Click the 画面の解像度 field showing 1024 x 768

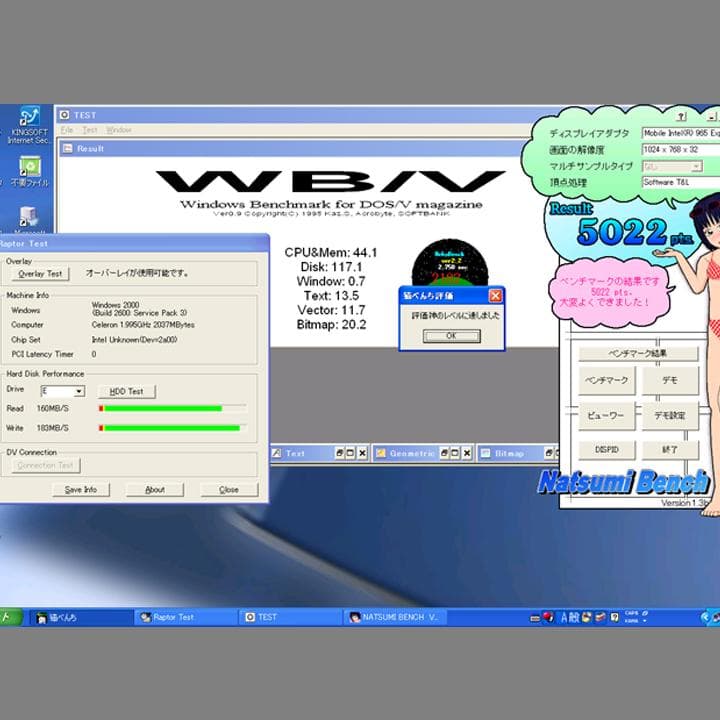681,150
